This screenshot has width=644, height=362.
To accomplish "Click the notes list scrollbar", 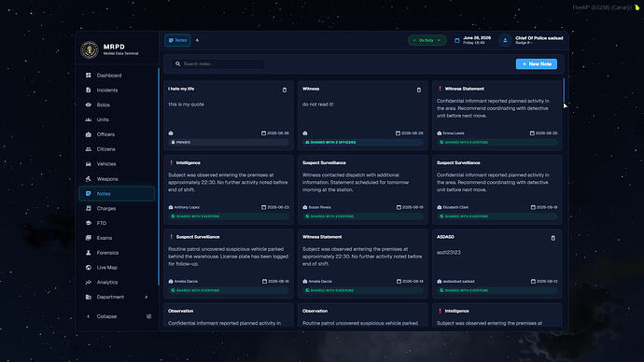I will click(564, 90).
